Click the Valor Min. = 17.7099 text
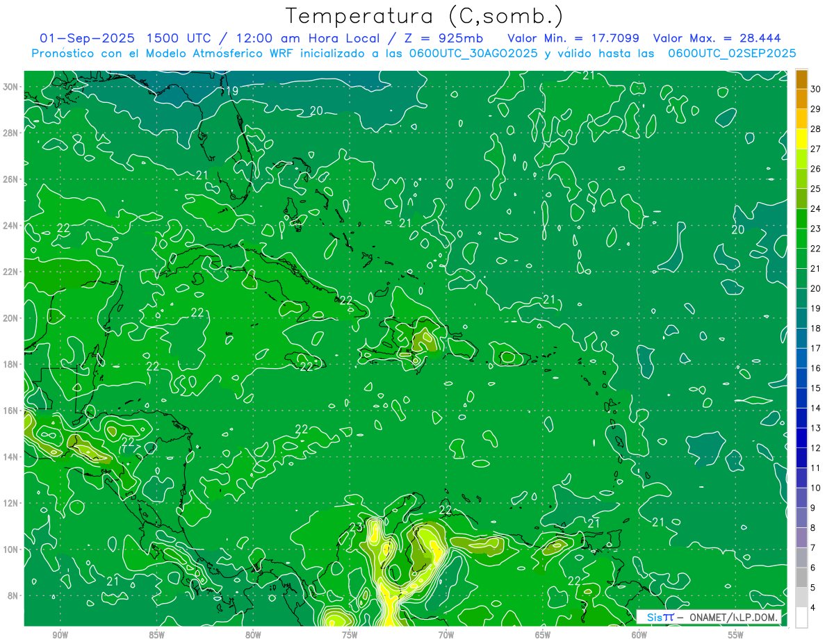Image resolution: width=834 pixels, height=644 pixels. pyautogui.click(x=573, y=38)
